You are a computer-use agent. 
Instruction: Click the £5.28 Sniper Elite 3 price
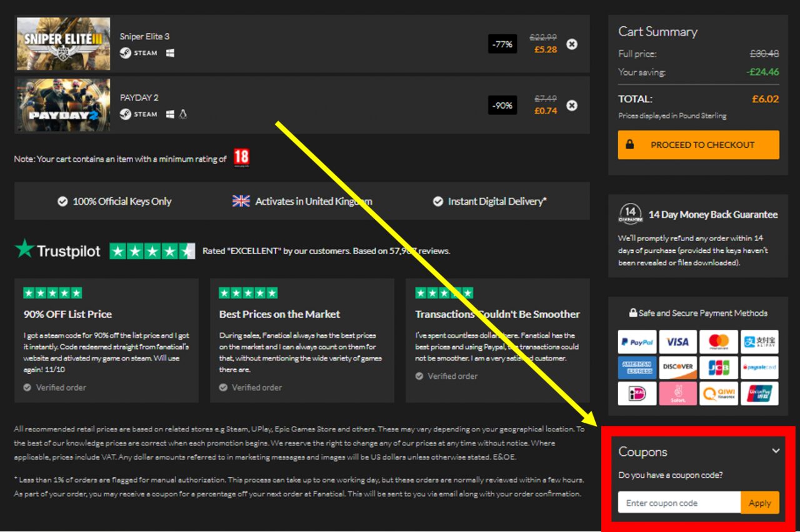(x=546, y=49)
